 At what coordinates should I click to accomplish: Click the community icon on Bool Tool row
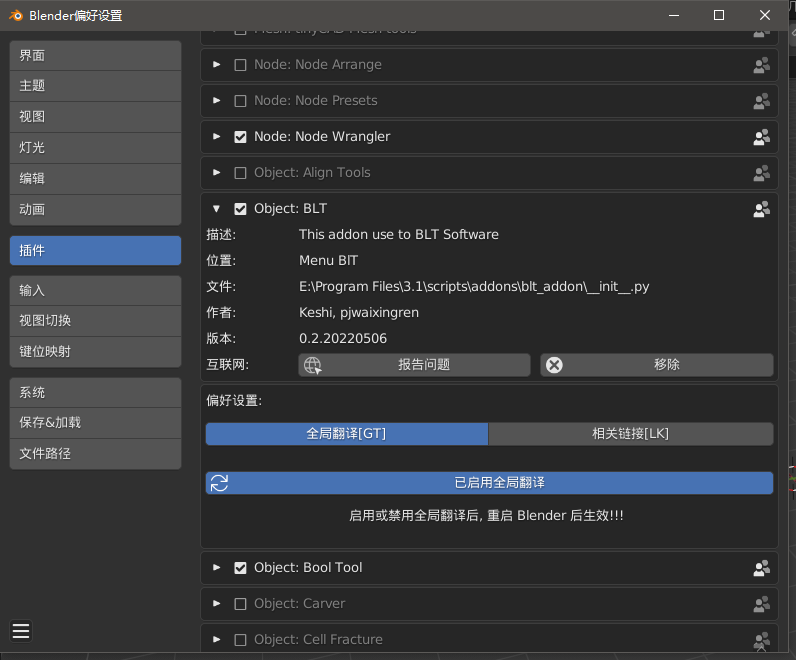[762, 568]
